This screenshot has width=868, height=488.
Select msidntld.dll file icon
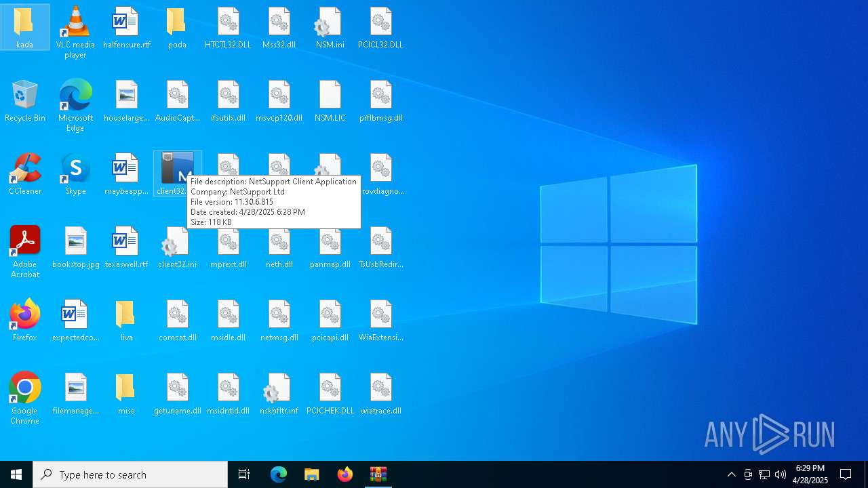[228, 393]
